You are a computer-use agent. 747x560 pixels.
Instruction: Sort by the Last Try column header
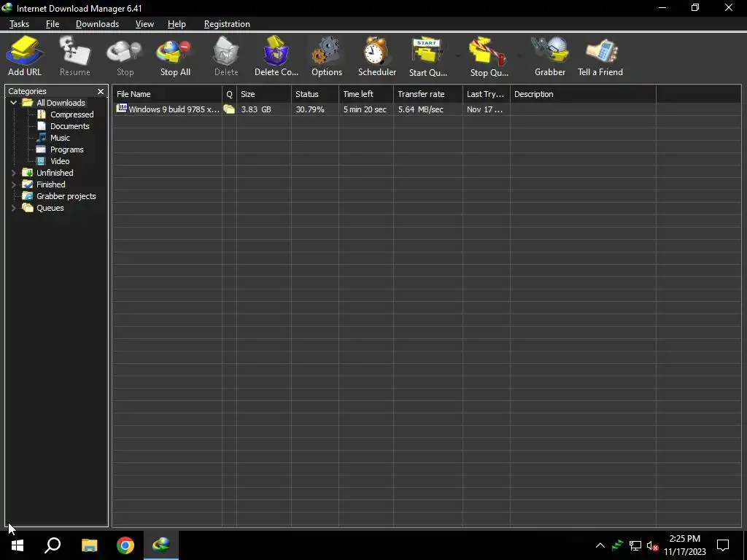[x=487, y=94]
